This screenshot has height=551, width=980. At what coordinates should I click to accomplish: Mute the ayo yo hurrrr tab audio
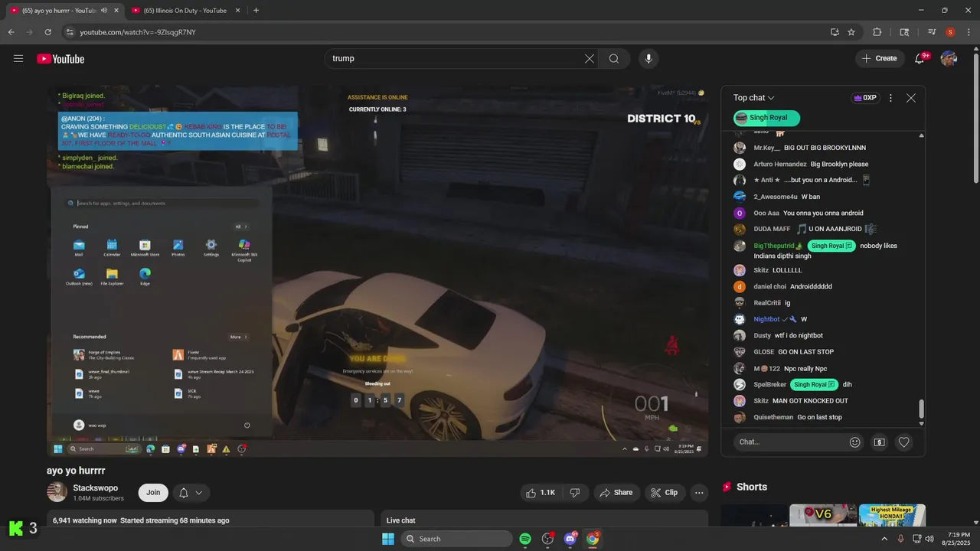coord(103,11)
